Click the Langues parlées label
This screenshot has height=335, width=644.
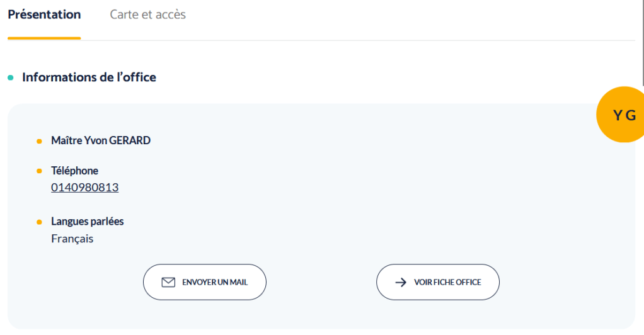(87, 222)
